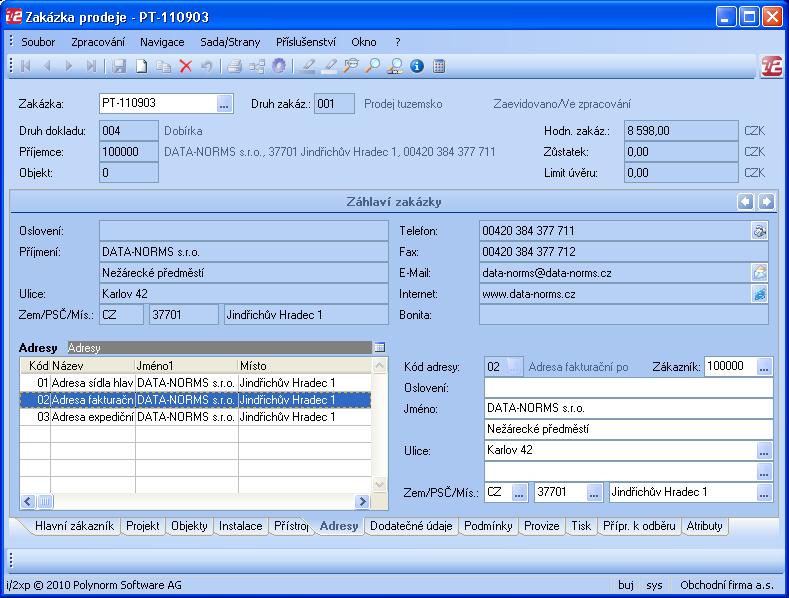Delete record with the red X
The height and width of the screenshot is (598, 789).
(x=186, y=66)
